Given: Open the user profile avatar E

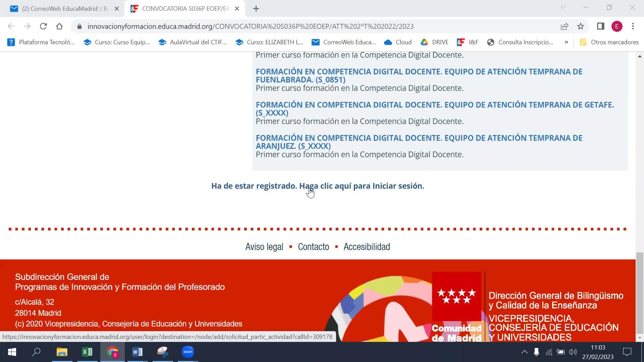Looking at the screenshot, I should point(617,26).
